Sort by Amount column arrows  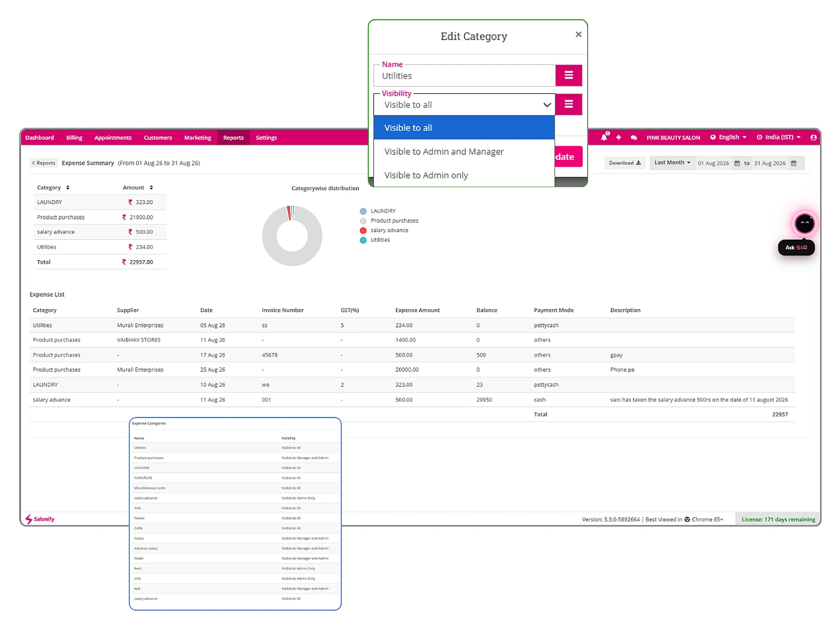[151, 188]
